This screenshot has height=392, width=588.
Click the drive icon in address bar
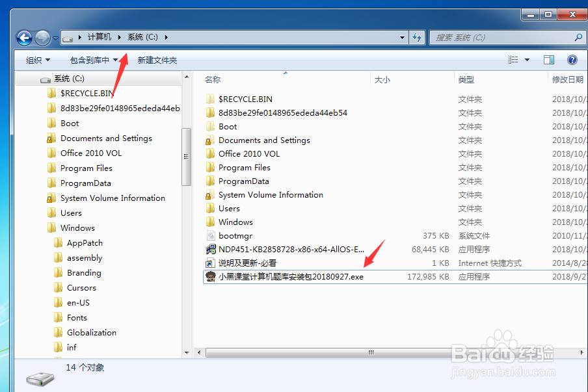coord(68,38)
